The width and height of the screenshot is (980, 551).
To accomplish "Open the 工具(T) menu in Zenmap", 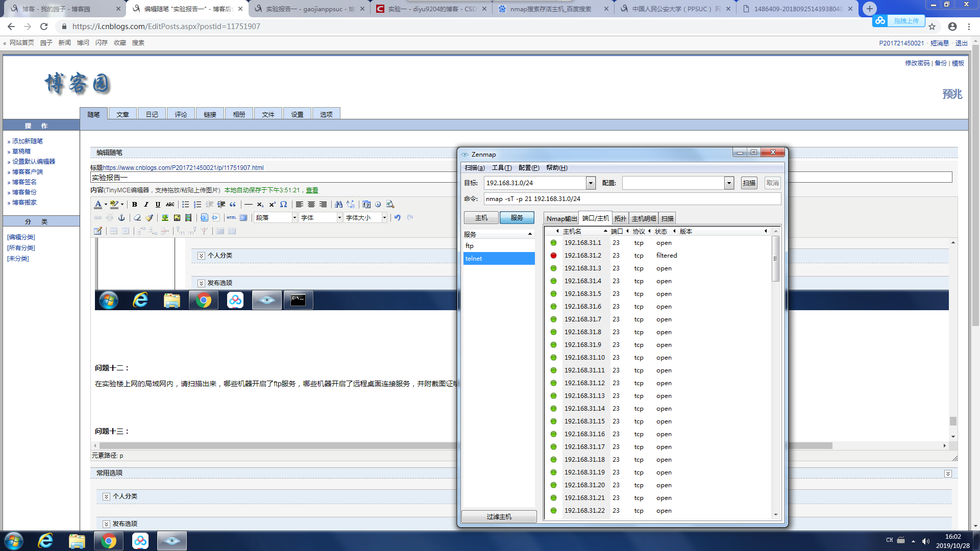I will (501, 167).
